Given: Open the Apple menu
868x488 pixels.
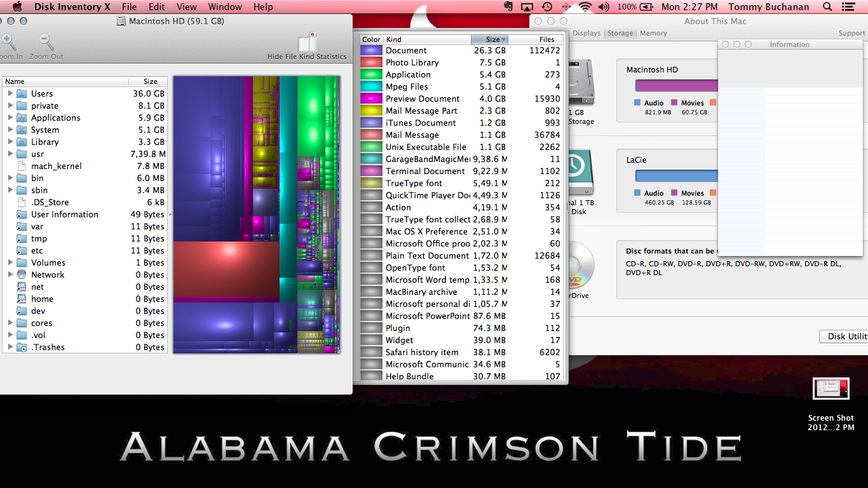Looking at the screenshot, I should click(17, 7).
